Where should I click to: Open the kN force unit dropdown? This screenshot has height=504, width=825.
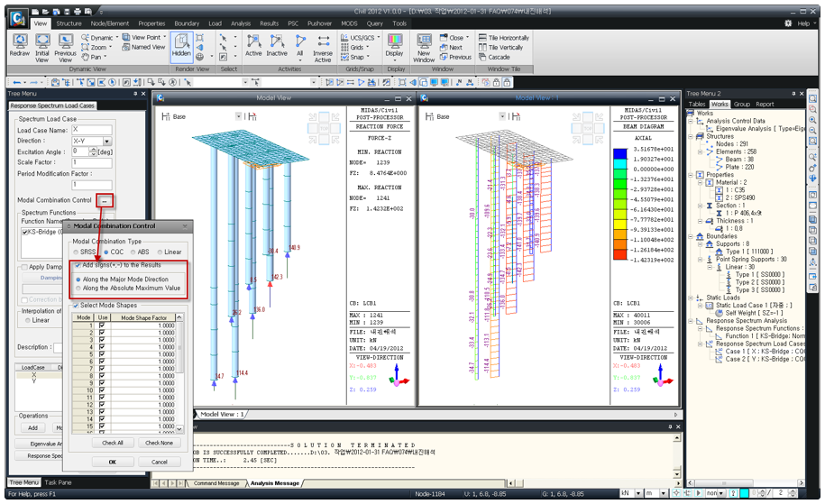pyautogui.click(x=638, y=493)
